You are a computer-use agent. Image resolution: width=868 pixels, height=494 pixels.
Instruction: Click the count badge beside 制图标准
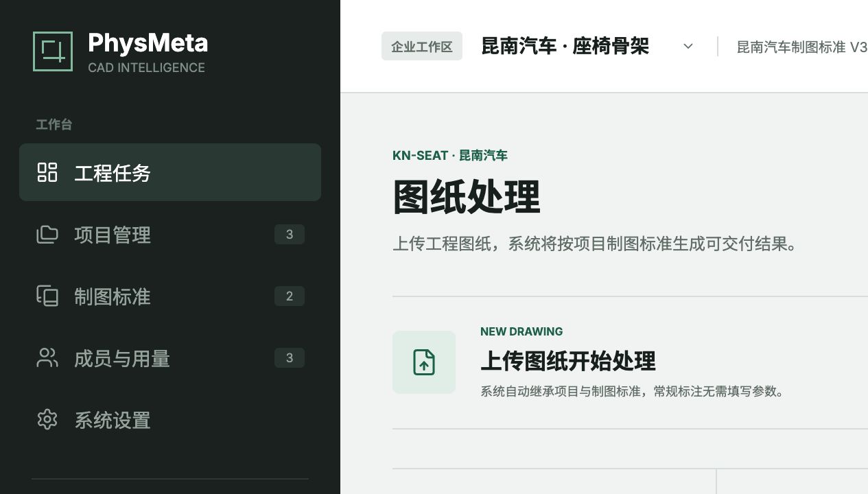[290, 296]
